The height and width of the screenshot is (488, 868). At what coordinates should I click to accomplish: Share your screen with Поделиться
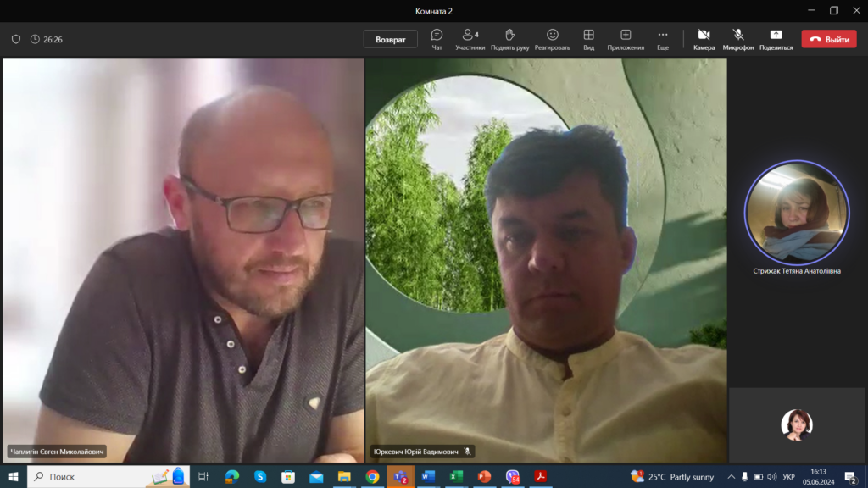click(x=776, y=39)
